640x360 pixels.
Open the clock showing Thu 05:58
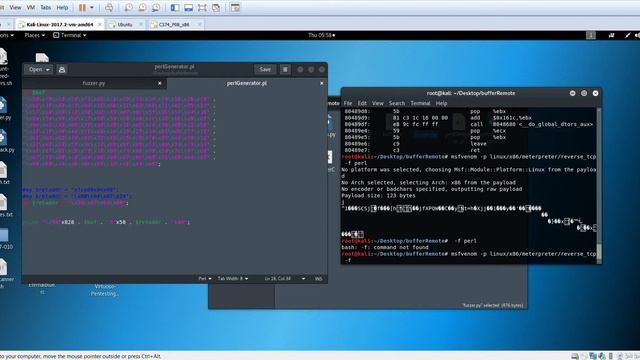pyautogui.click(x=322, y=36)
